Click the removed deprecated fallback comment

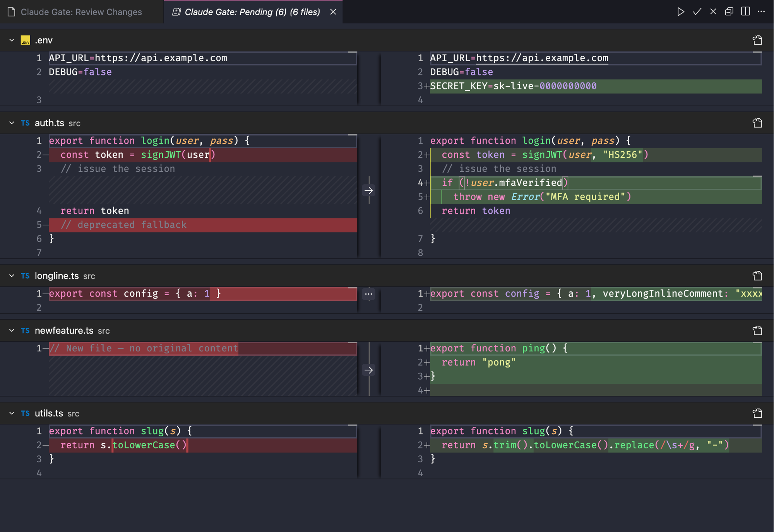coord(203,225)
